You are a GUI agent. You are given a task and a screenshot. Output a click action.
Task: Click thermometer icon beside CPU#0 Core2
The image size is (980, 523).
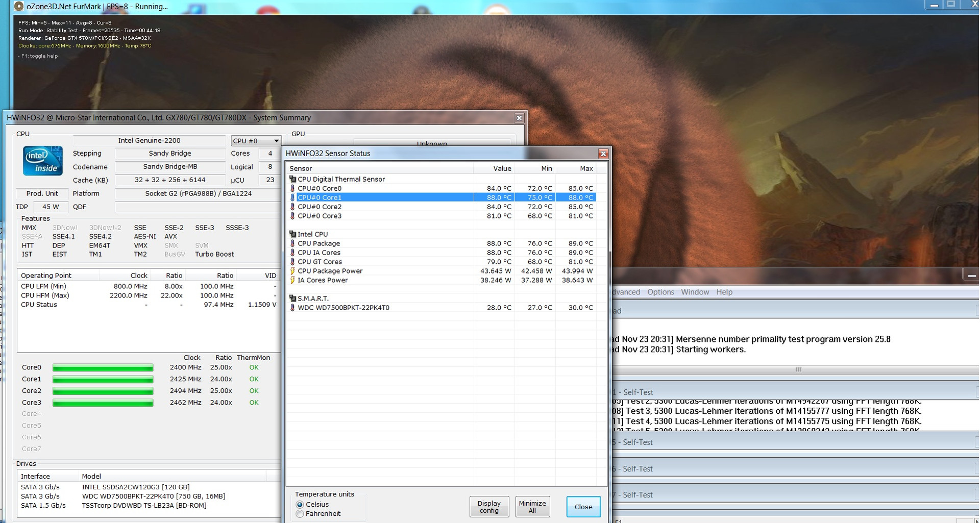click(x=292, y=207)
